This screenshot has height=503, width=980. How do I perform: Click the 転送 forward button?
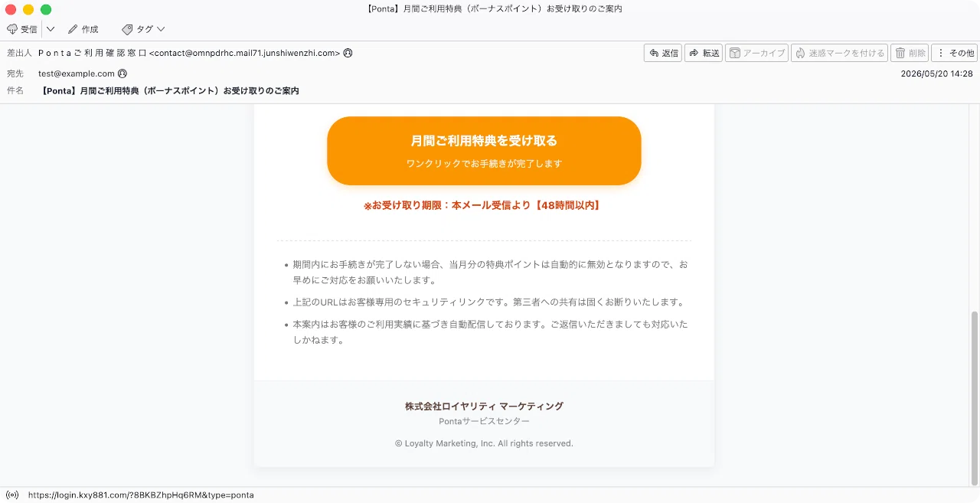[x=704, y=53]
